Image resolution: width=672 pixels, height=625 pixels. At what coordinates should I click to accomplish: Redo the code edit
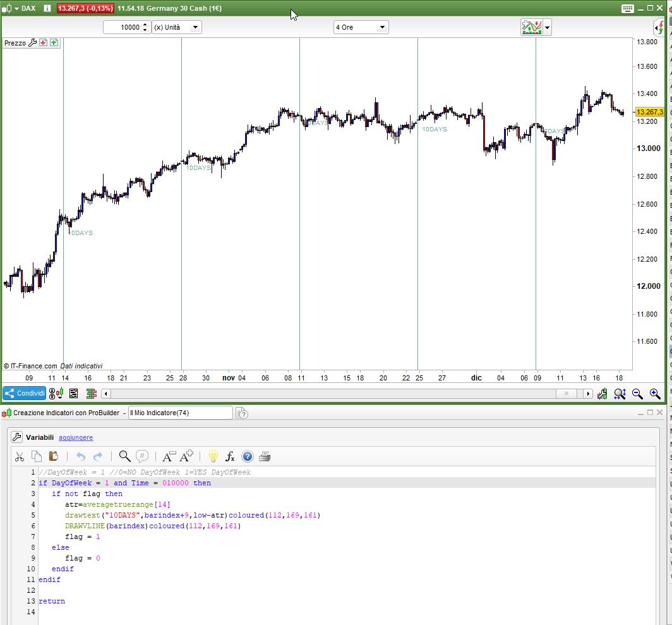[98, 456]
